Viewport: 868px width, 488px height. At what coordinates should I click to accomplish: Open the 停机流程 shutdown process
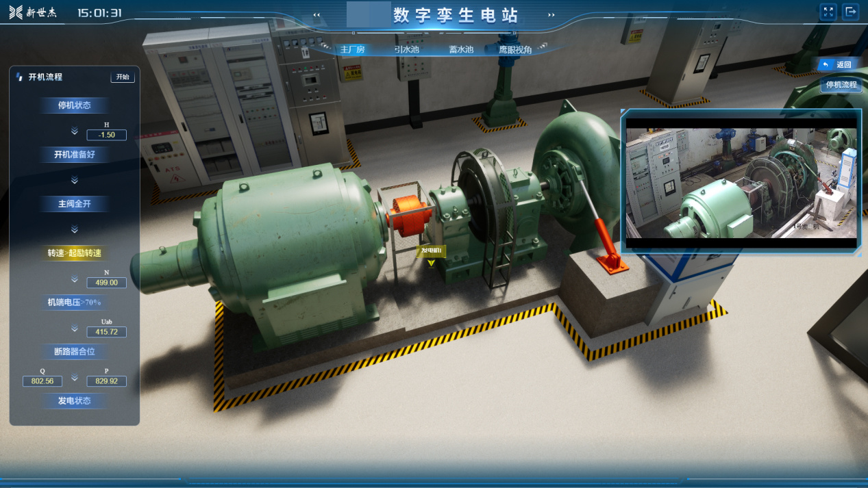click(841, 85)
